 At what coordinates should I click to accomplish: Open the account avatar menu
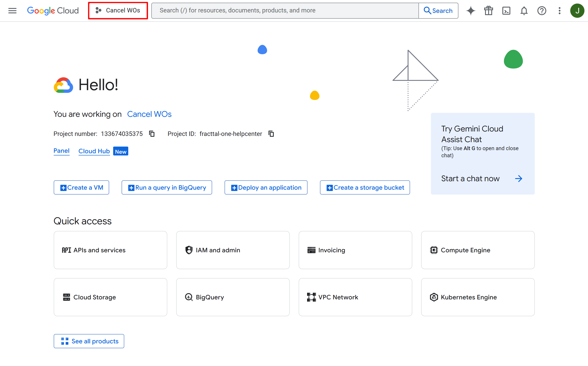[577, 11]
